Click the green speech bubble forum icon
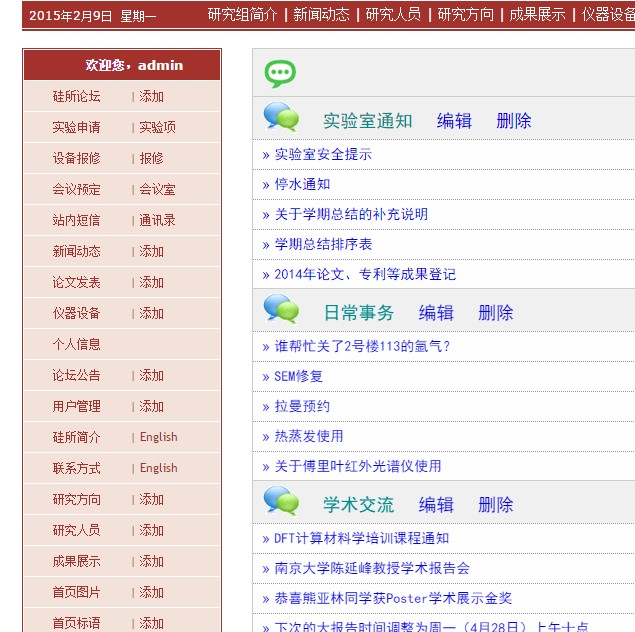This screenshot has width=635, height=632. tap(280, 73)
